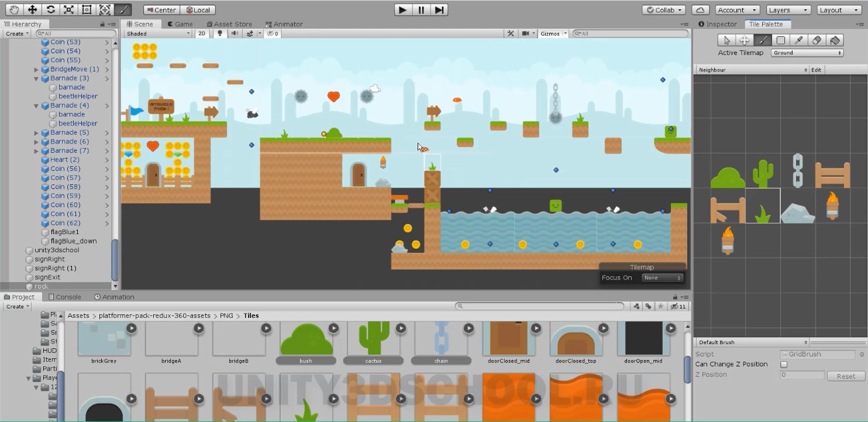The height and width of the screenshot is (422, 868).
Task: Select the Box Fill rectangle tool
Action: click(x=780, y=40)
